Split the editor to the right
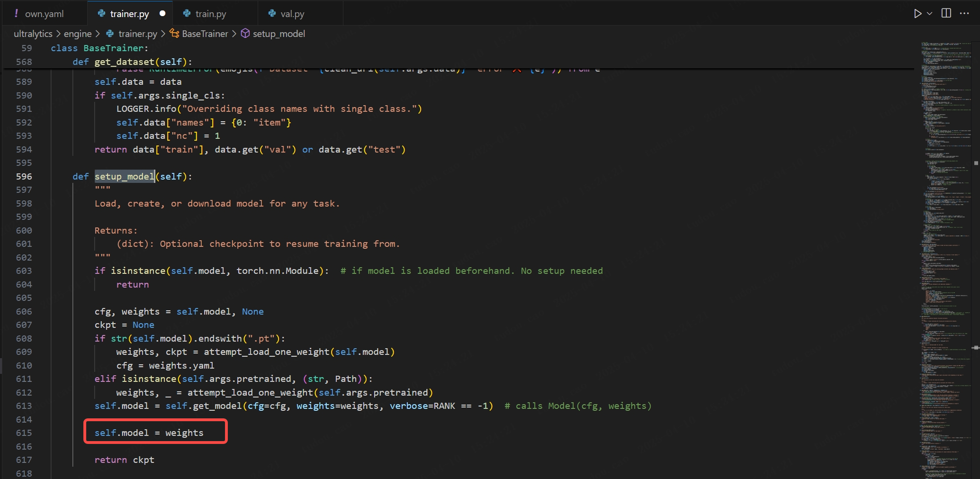The image size is (980, 479). [x=946, y=13]
